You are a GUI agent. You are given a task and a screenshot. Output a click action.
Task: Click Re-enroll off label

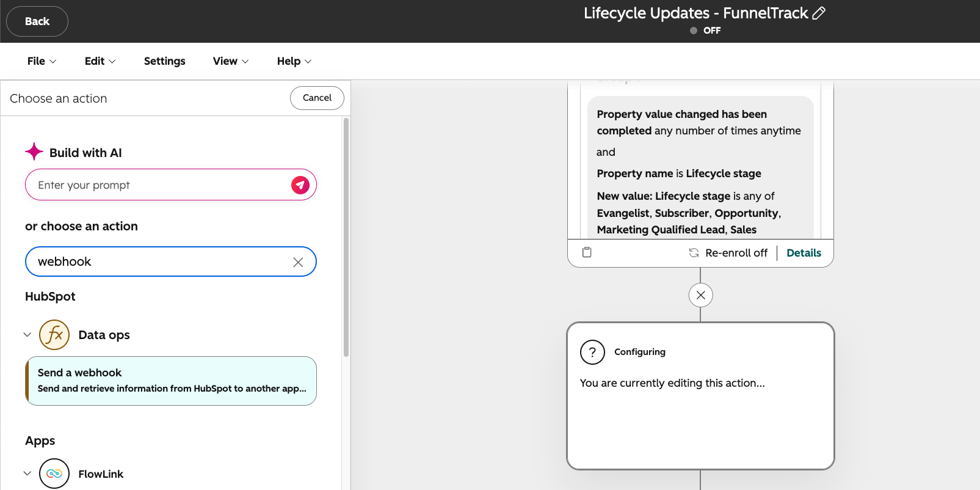pyautogui.click(x=736, y=253)
